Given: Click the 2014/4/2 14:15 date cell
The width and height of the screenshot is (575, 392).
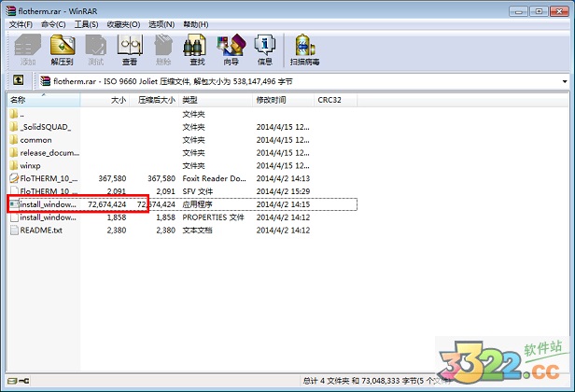Looking at the screenshot, I should (x=283, y=204).
